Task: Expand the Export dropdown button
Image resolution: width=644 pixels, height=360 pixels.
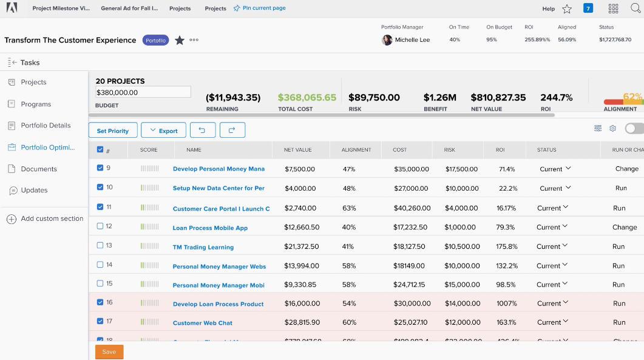Action: (164, 131)
